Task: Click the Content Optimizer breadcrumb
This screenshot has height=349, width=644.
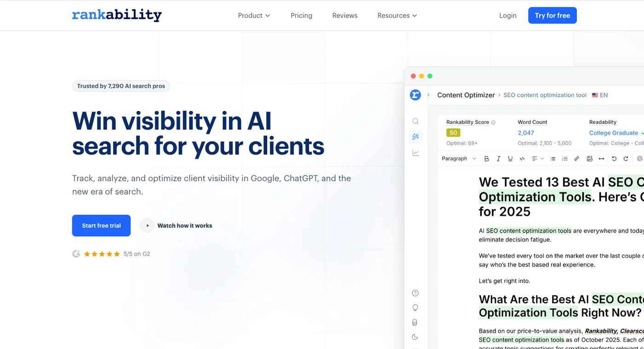Action: click(466, 95)
